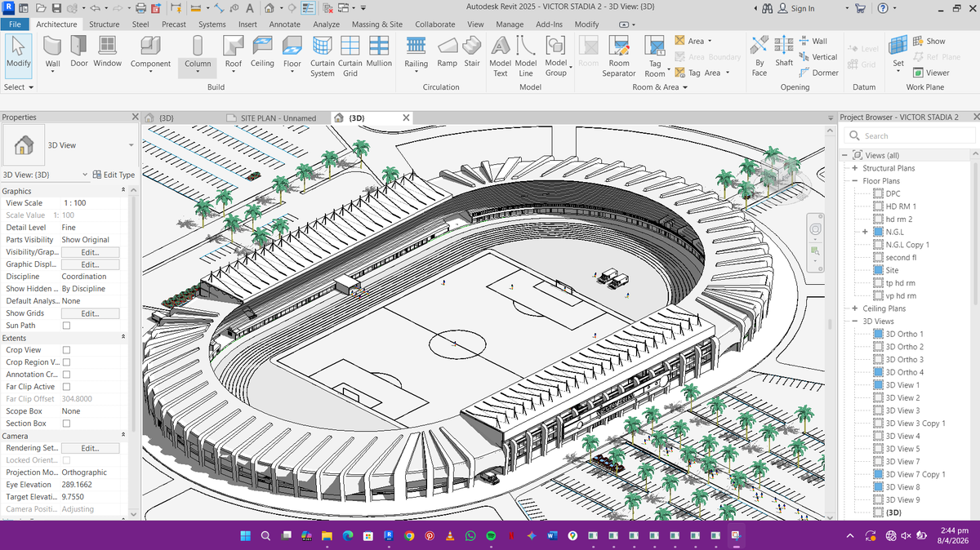Open the N.G.L Copy 1 floor plan

click(907, 245)
